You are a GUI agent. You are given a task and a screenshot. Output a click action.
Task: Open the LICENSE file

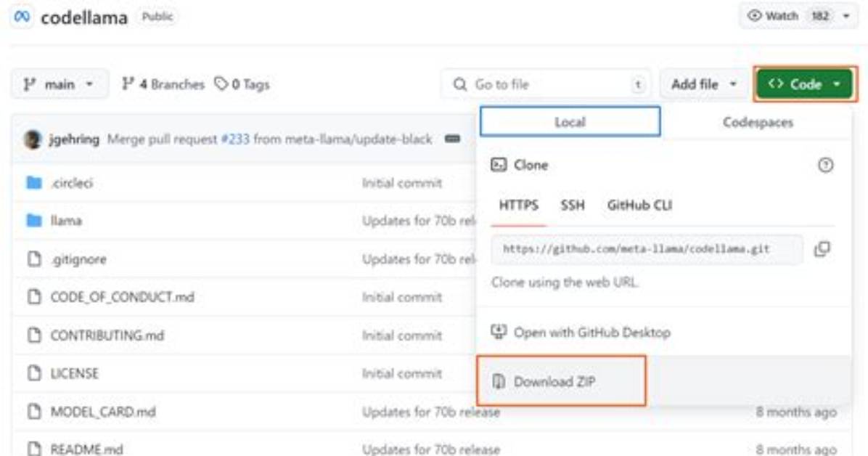[74, 373]
